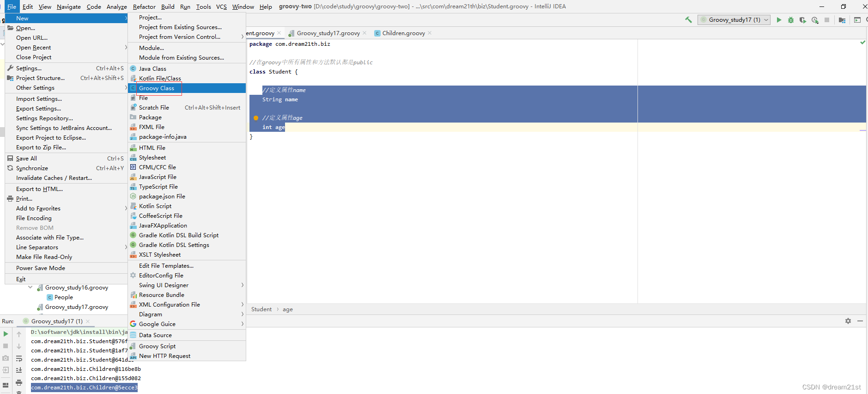The height and width of the screenshot is (394, 868).
Task: Switch to Children.groovy tab
Action: tap(403, 33)
